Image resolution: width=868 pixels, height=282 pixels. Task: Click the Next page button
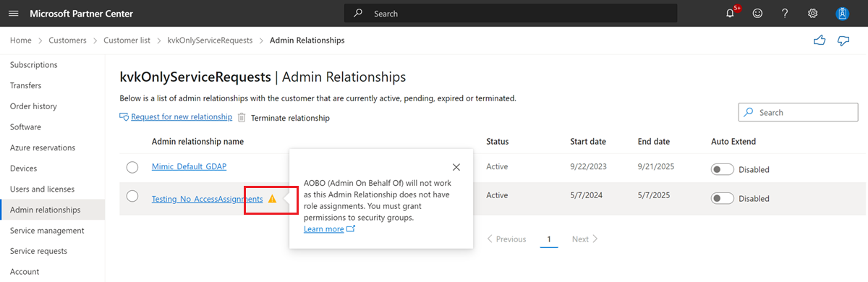pyautogui.click(x=584, y=239)
